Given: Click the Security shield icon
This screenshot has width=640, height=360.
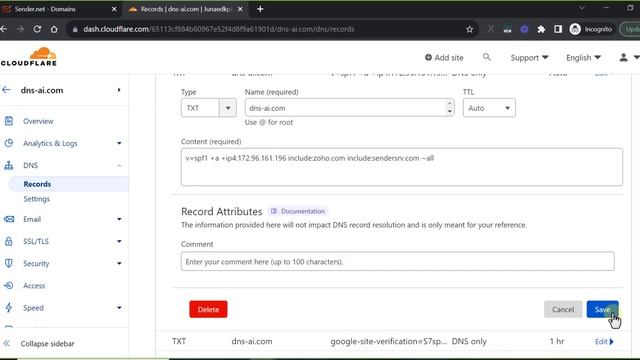Looking at the screenshot, I should [x=9, y=263].
